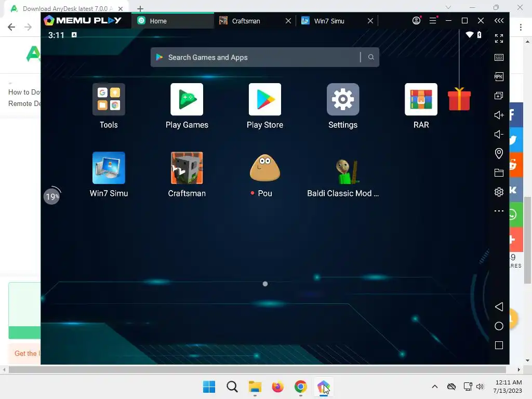Click the MEmu taskbar icon
532x399 pixels.
pyautogui.click(x=323, y=387)
